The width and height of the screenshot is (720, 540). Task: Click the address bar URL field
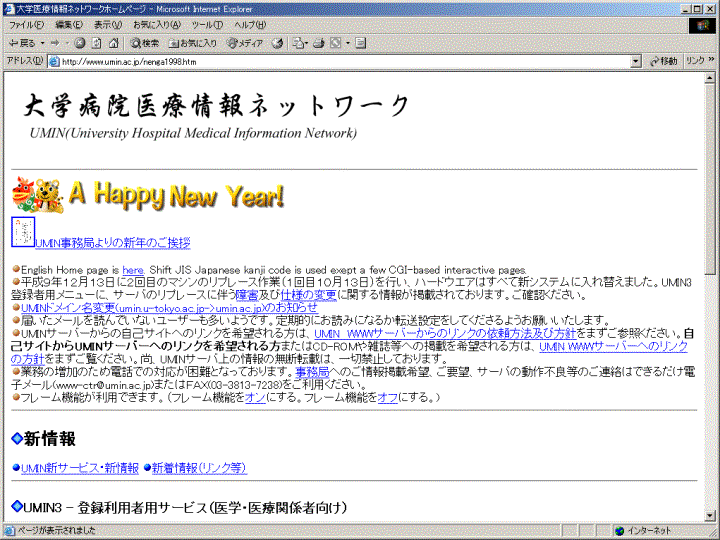click(x=340, y=61)
